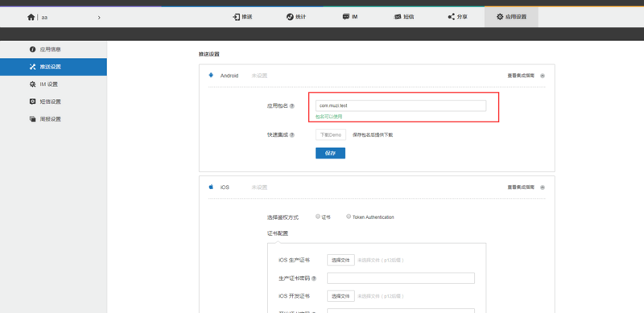Image resolution: width=644 pixels, height=313 pixels.
Task: Select the 证书 authentication radio button
Action: coord(318,216)
